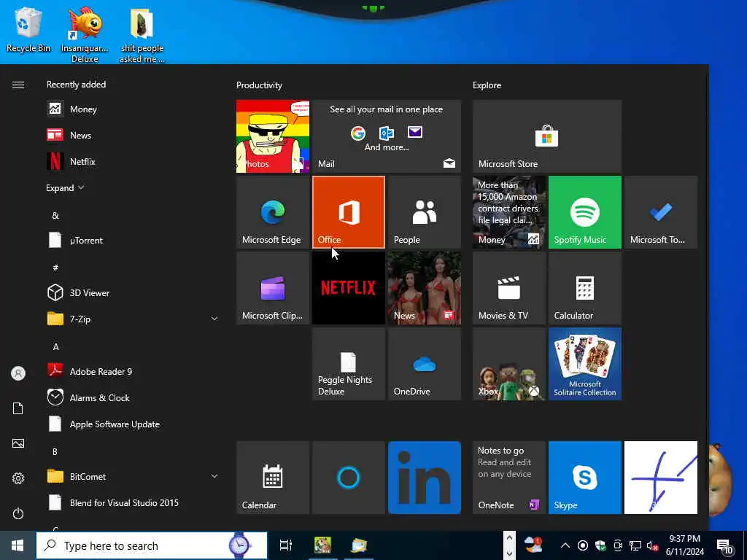Open the Power options button
Screen dimensions: 747x560
(18, 513)
